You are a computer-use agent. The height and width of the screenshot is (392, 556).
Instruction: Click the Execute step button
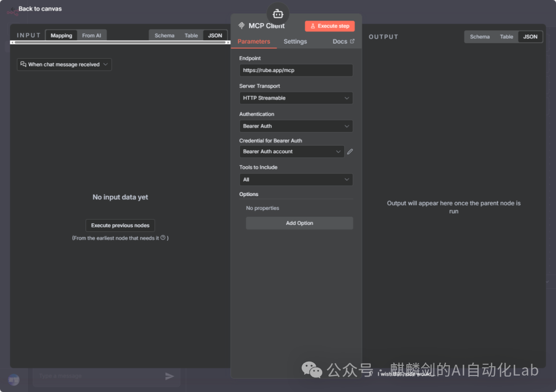[x=330, y=26]
